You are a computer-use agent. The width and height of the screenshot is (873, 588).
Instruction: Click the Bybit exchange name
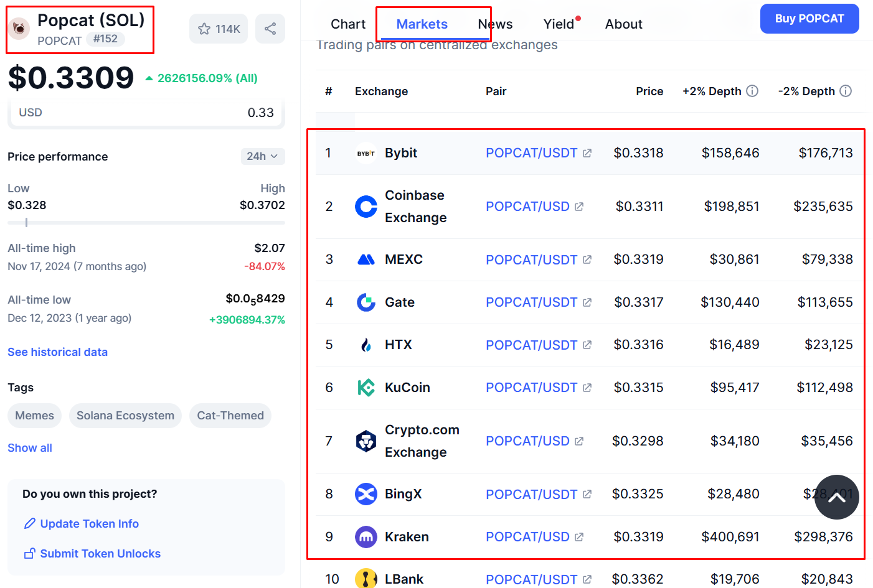click(x=401, y=153)
